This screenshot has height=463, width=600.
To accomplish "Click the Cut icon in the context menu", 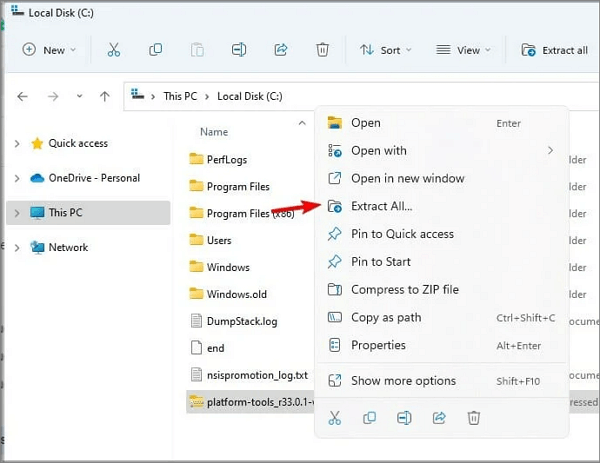I will tap(334, 418).
